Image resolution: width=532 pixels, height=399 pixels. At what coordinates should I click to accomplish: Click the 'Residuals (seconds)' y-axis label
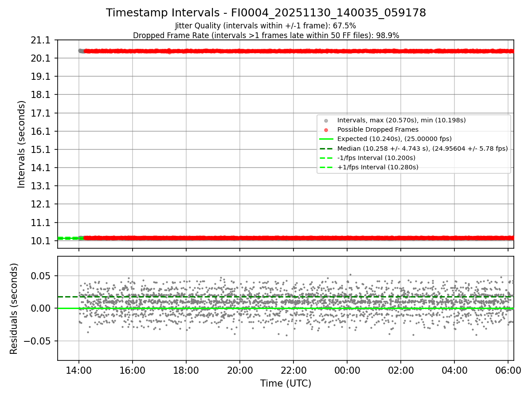(x=14, y=309)
